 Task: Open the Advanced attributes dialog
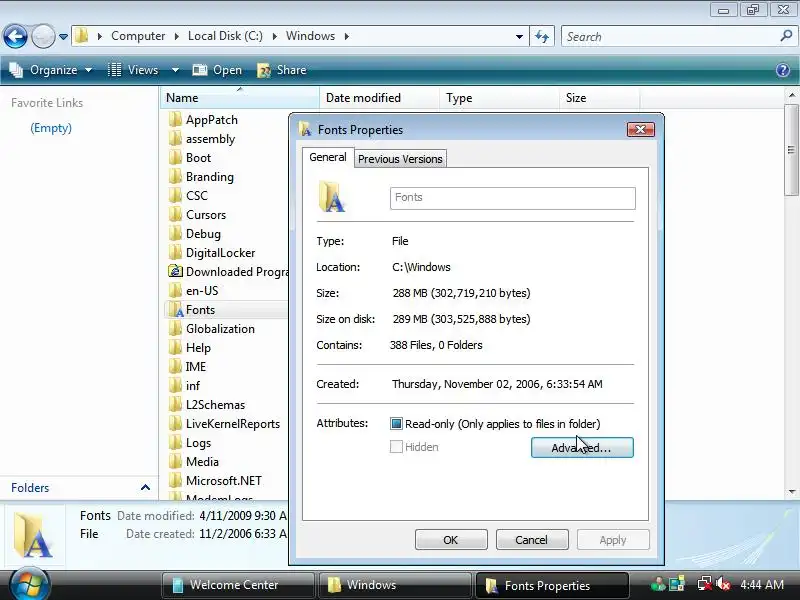point(582,447)
